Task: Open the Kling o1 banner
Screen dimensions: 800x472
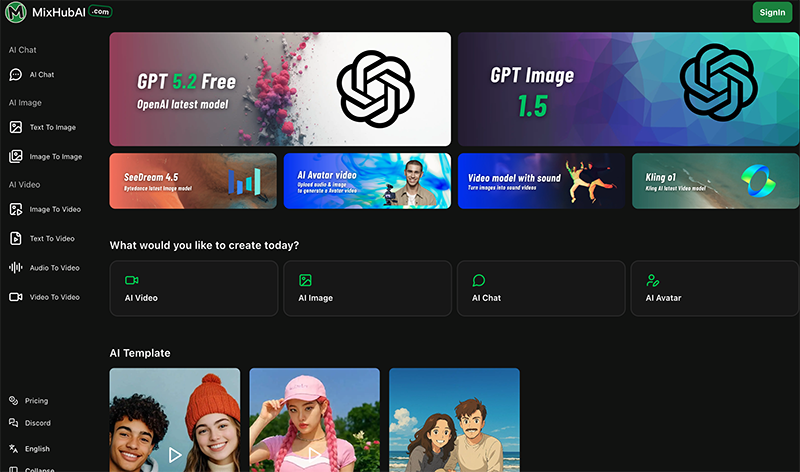Action: pyautogui.click(x=716, y=181)
